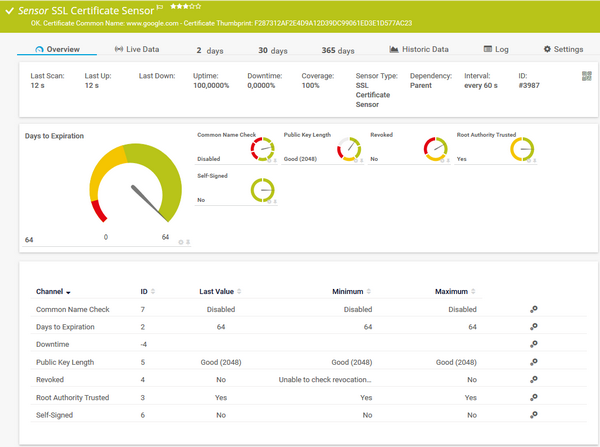Click the Public Key Length mini gauge
This screenshot has height=447, width=600.
tap(349, 149)
